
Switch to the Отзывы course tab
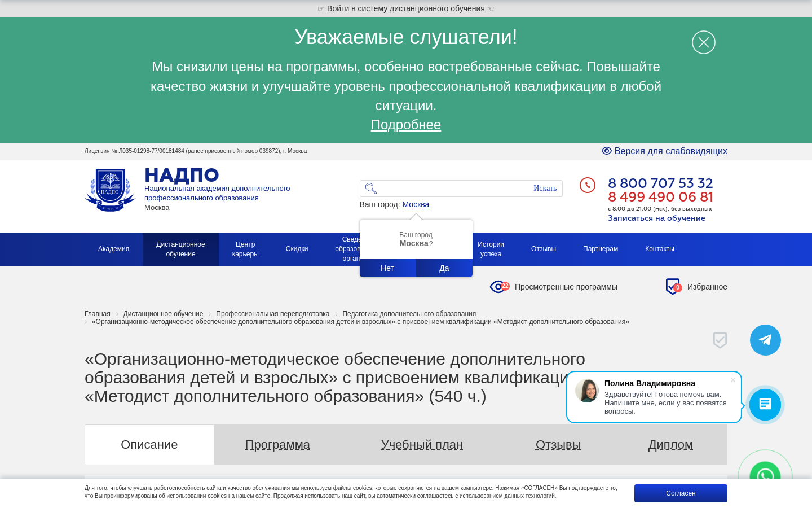pos(558,445)
